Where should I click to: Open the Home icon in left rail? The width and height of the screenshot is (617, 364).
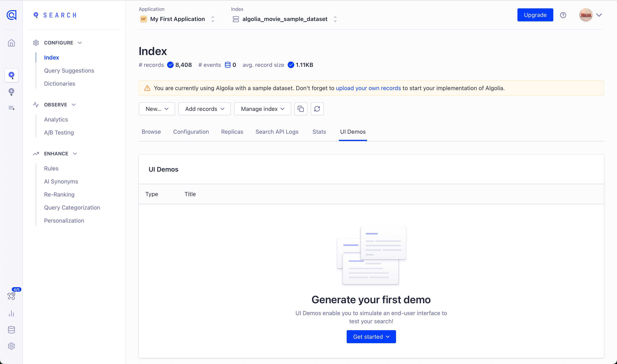(11, 43)
